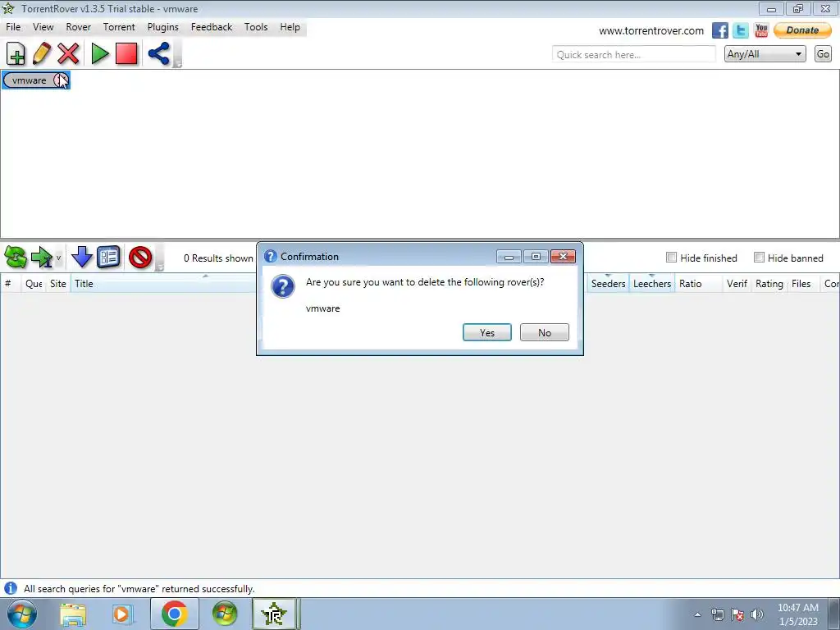Click the blue download arrow icon
This screenshot has height=630, width=840.
(x=81, y=258)
